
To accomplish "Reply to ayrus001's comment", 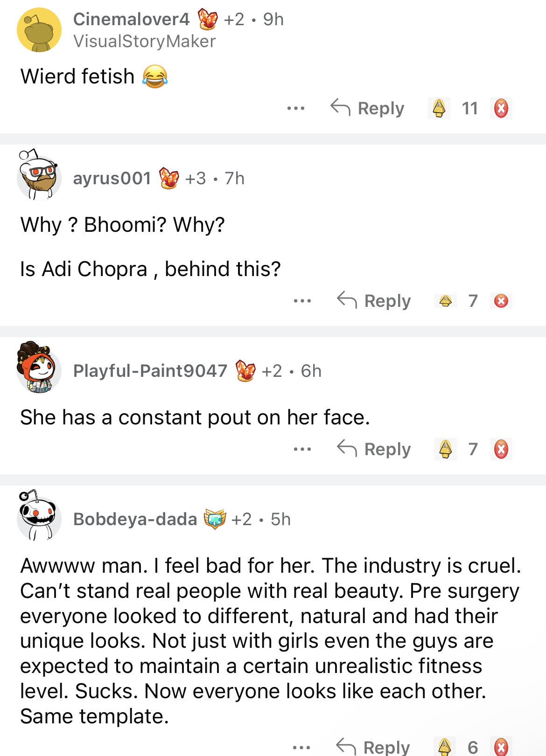I will [x=374, y=301].
